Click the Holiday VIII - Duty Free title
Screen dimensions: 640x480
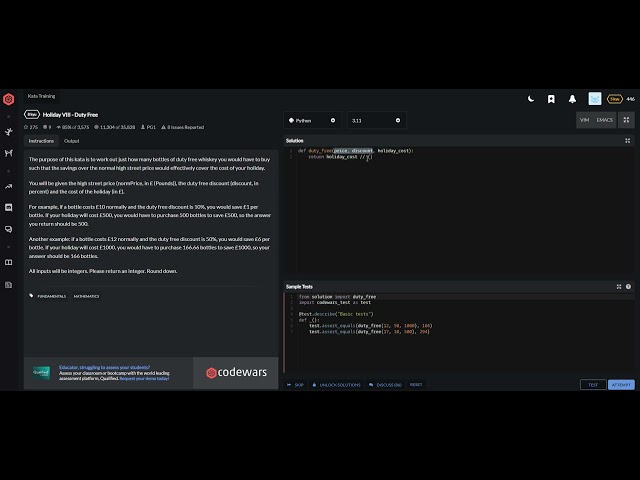[x=70, y=115]
